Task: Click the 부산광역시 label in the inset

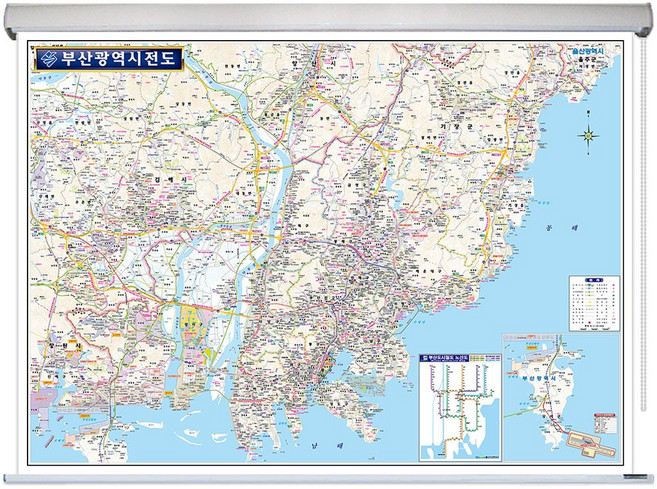Action: (538, 378)
